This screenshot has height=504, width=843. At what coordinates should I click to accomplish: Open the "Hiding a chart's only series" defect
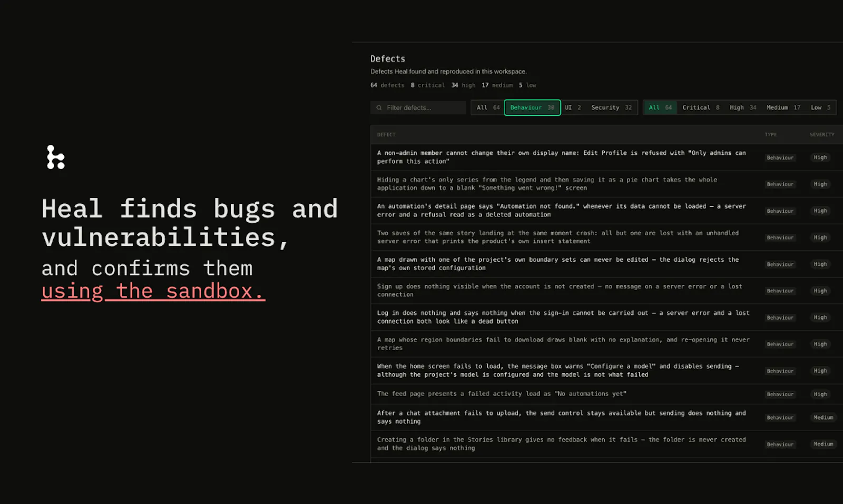(x=606, y=184)
